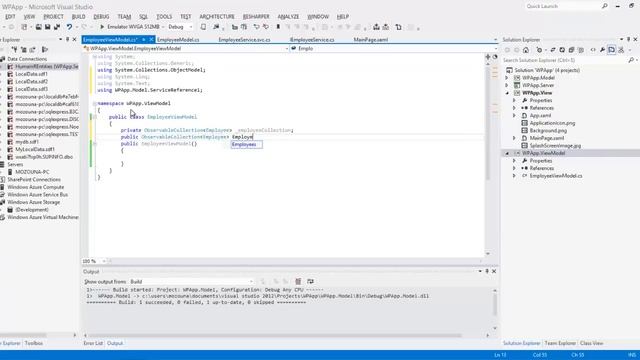Viewport: 640px width, 360px height.
Task: Select Windows Azure Storage node
Action: point(33,202)
